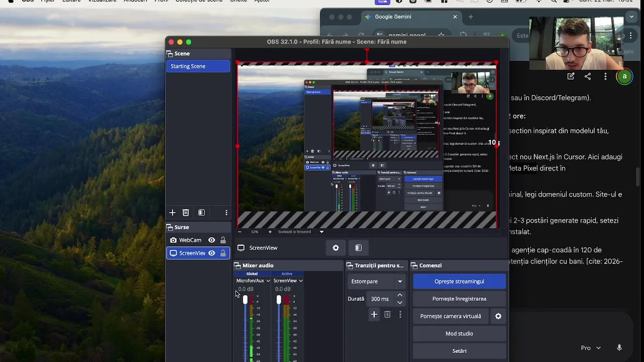Click the 'Mod studio' button
Viewport: 644px width, 362px height.
click(459, 333)
